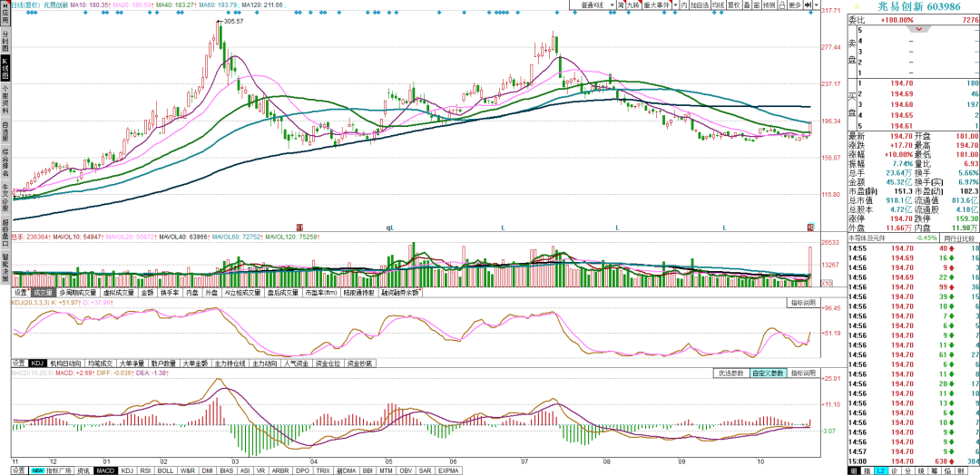
Task: Open the 九转 indicator button
Action: tap(633, 5)
